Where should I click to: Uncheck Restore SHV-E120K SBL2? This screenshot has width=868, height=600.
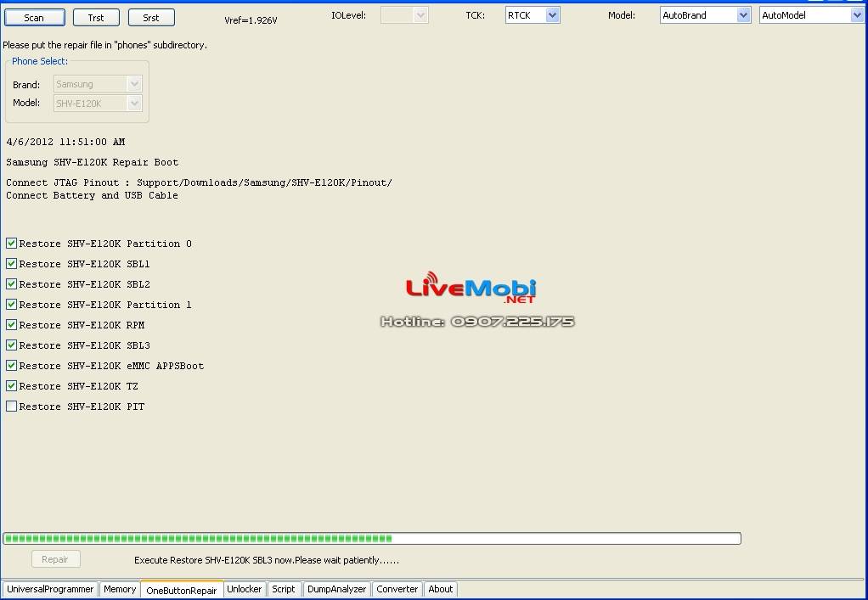[12, 284]
